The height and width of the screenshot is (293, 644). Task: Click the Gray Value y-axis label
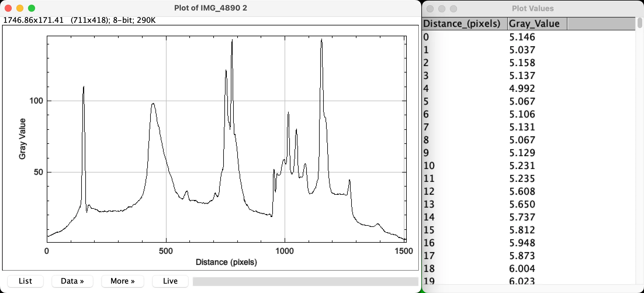point(22,139)
